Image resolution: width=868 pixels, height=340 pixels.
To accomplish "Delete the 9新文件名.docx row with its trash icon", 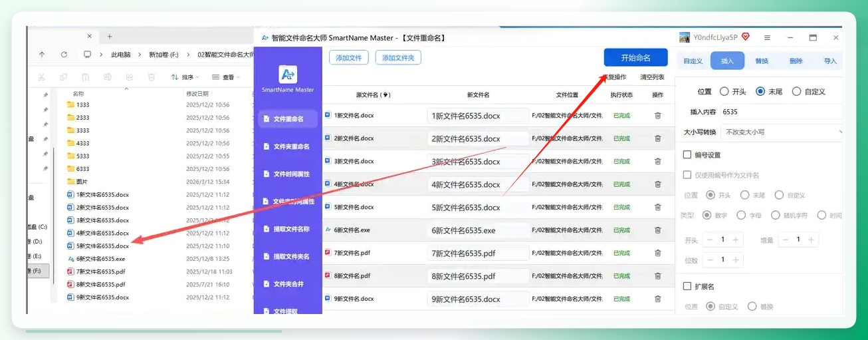I will [657, 299].
